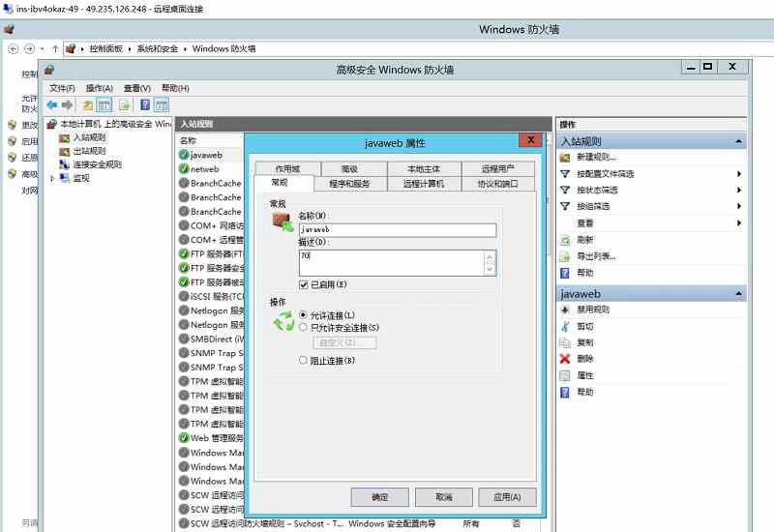774x532 pixels.
Task: Select the 阻止连接 block connection radio
Action: click(x=303, y=360)
